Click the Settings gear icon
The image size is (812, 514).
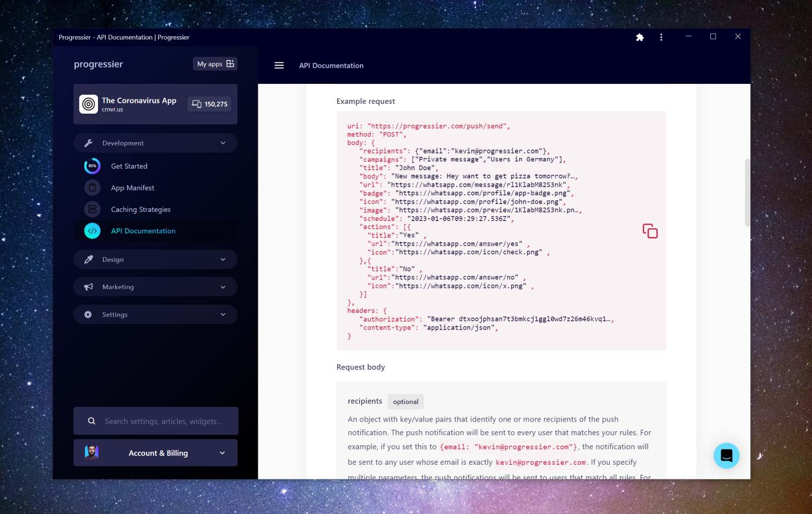coord(88,314)
